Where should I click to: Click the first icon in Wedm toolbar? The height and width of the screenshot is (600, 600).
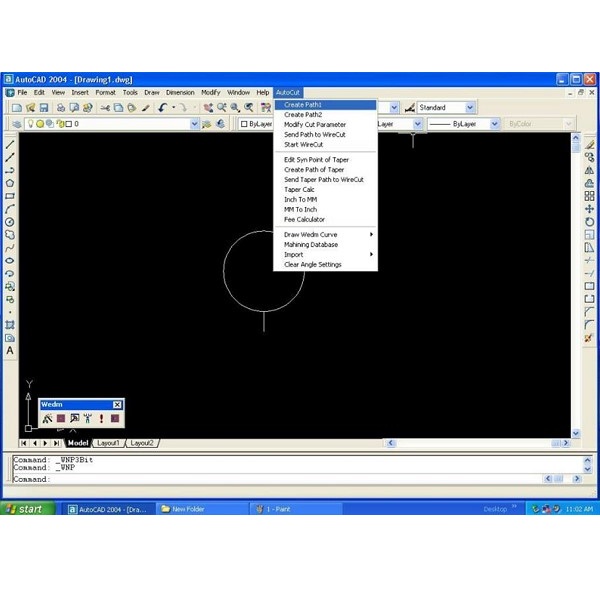pyautogui.click(x=47, y=419)
